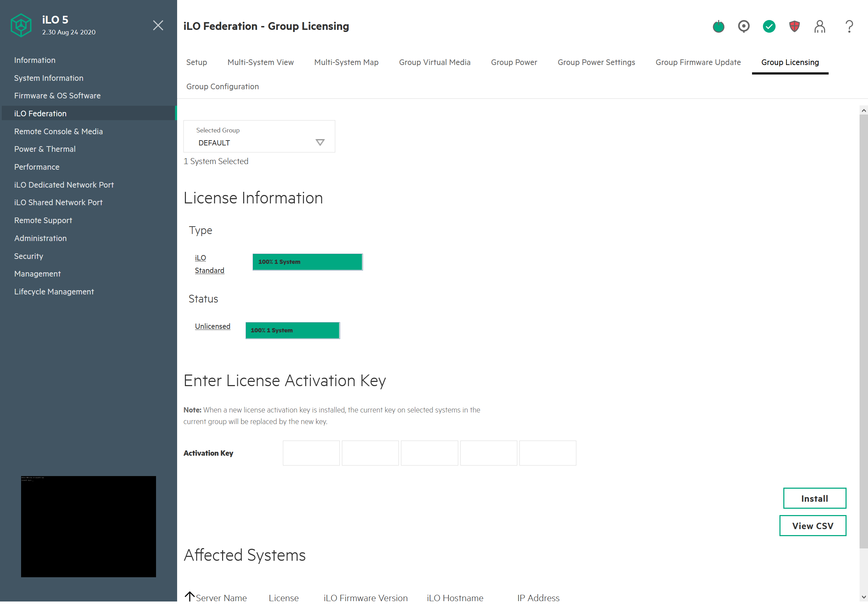The width and height of the screenshot is (868, 605).
Task: Click the Unlicensed status link
Action: tap(213, 326)
